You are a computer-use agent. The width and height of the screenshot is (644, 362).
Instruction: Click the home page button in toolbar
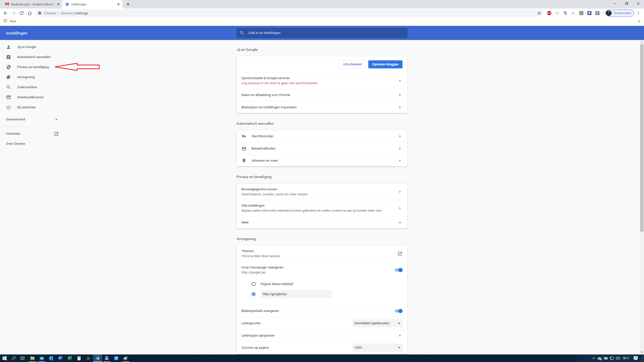click(x=30, y=13)
